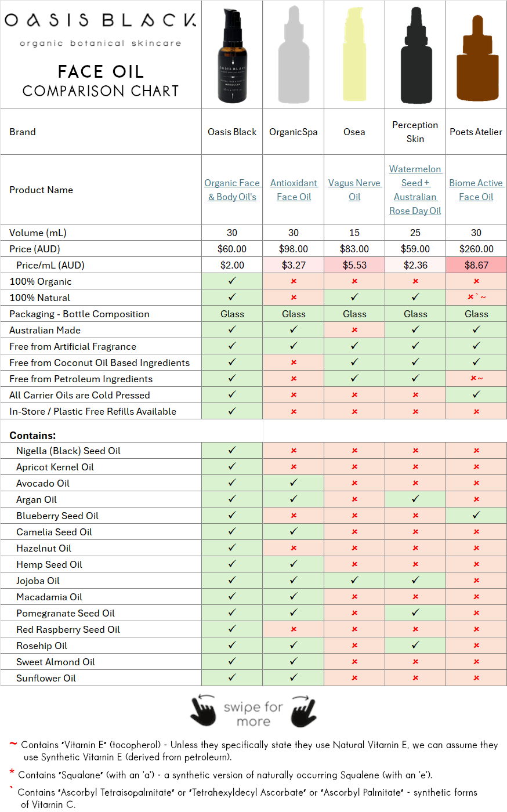The height and width of the screenshot is (812, 507).
Task: Click Poets Atelier's Blueberry Seed Oil checkmark
Action: tap(476, 515)
